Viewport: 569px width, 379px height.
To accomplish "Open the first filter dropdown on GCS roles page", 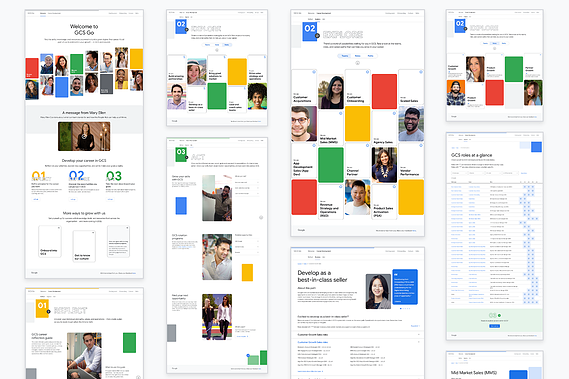I will pyautogui.click(x=459, y=173).
